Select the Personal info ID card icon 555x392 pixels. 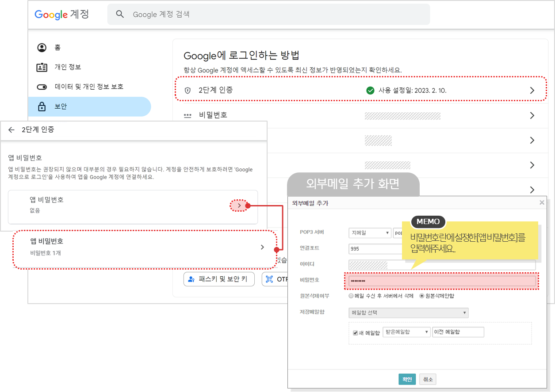(x=42, y=67)
